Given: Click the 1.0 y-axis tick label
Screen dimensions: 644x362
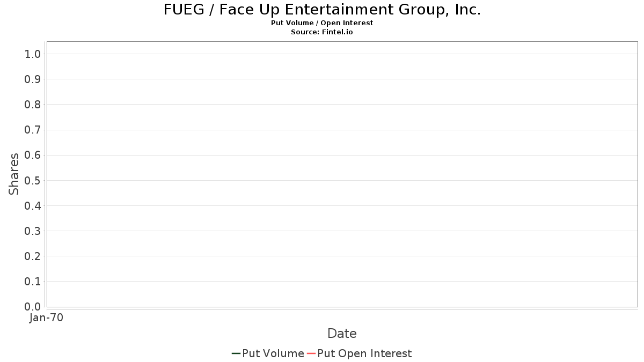Looking at the screenshot, I should pyautogui.click(x=33, y=54).
